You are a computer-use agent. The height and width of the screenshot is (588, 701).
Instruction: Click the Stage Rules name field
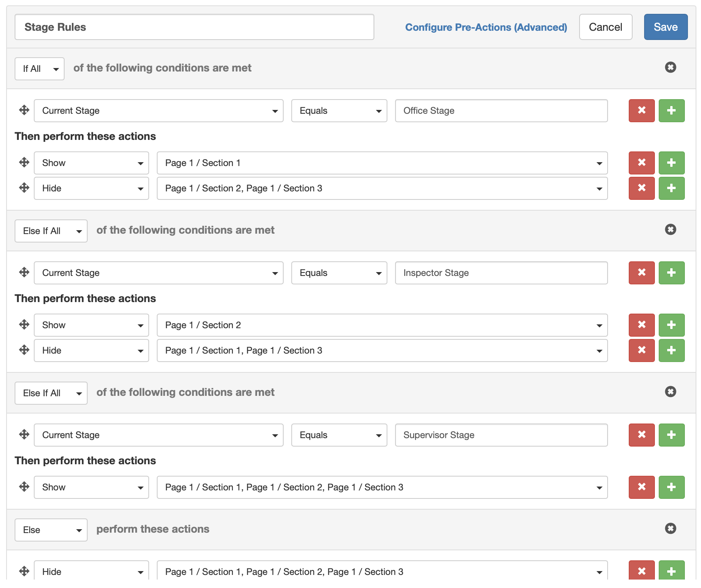pyautogui.click(x=194, y=27)
